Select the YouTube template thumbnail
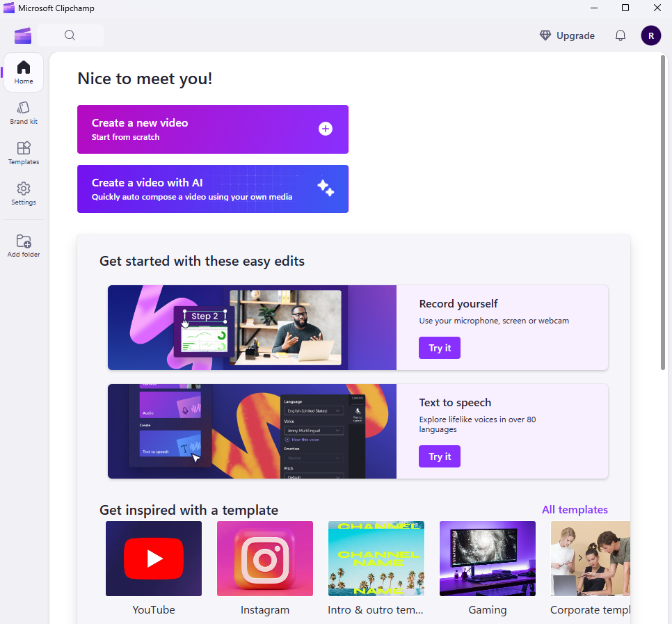 point(154,559)
